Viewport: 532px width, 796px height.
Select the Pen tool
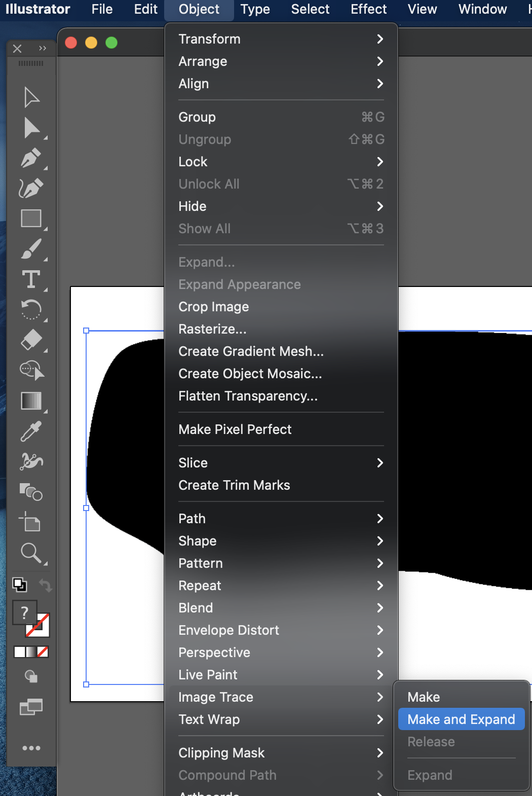click(31, 158)
